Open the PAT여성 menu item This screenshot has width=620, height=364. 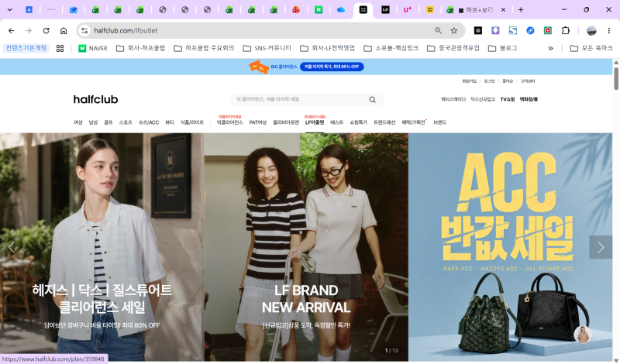point(258,122)
